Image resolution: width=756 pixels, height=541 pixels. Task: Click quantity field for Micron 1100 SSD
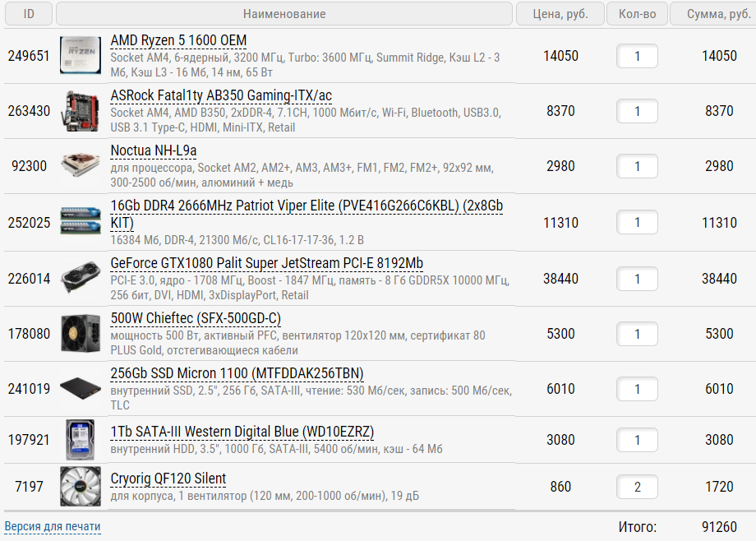click(637, 389)
